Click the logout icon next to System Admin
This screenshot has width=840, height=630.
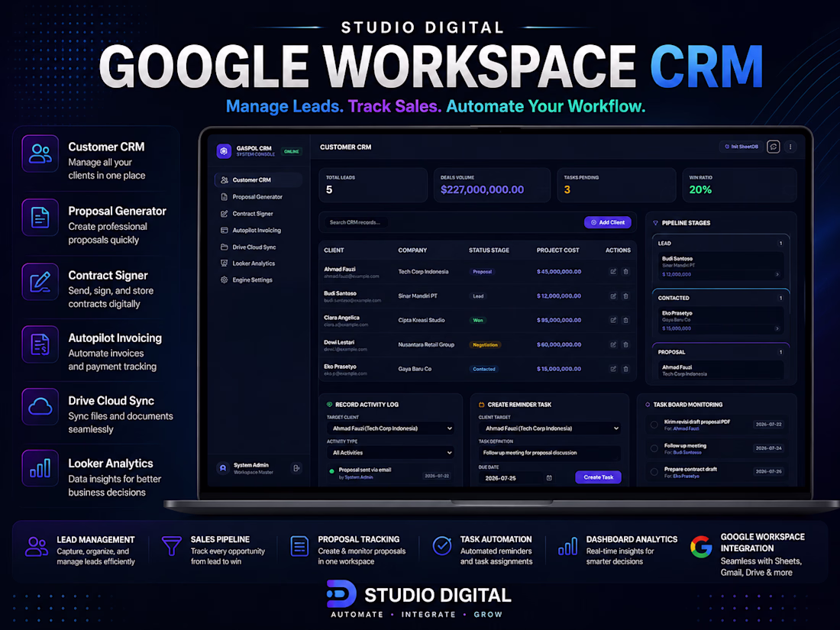296,468
